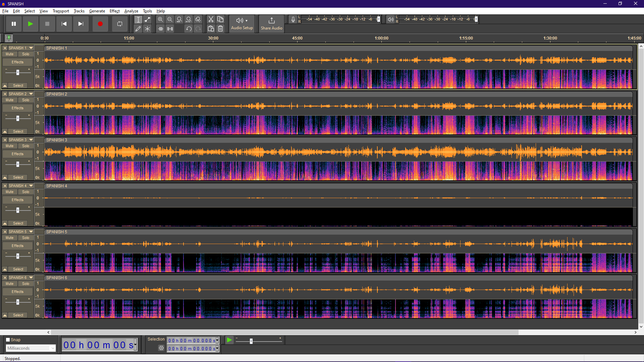The width and height of the screenshot is (644, 362).
Task: Choose the Draw pencil tool
Action: [x=138, y=29]
